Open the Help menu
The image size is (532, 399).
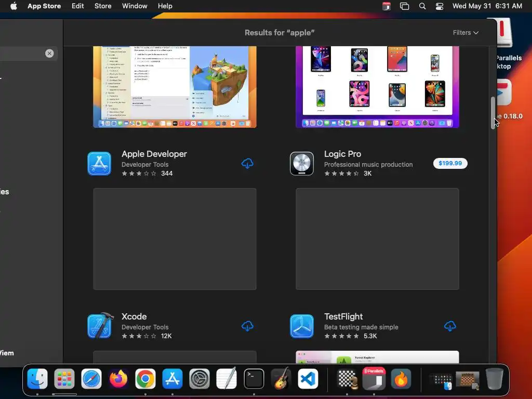(165, 6)
